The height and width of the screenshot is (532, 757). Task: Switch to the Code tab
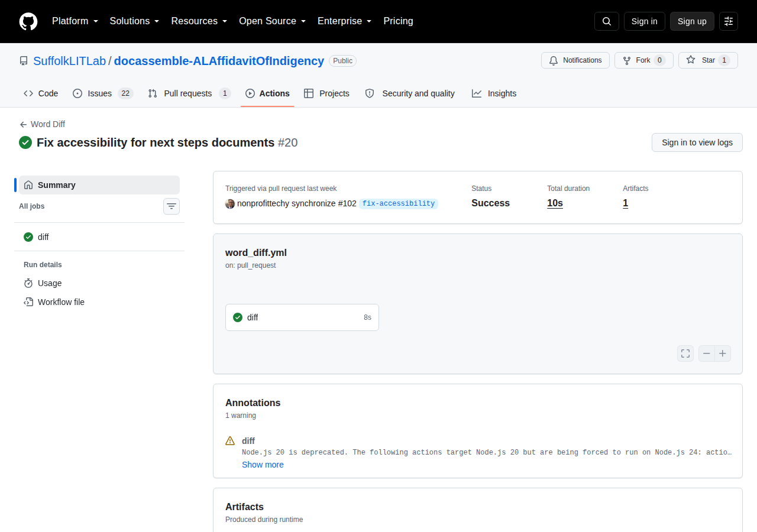click(41, 93)
